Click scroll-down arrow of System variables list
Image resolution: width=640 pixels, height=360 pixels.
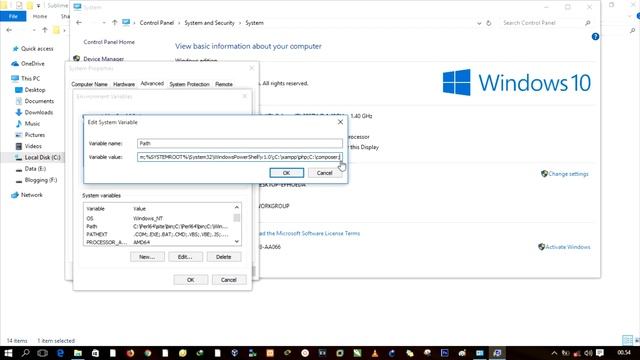click(237, 242)
